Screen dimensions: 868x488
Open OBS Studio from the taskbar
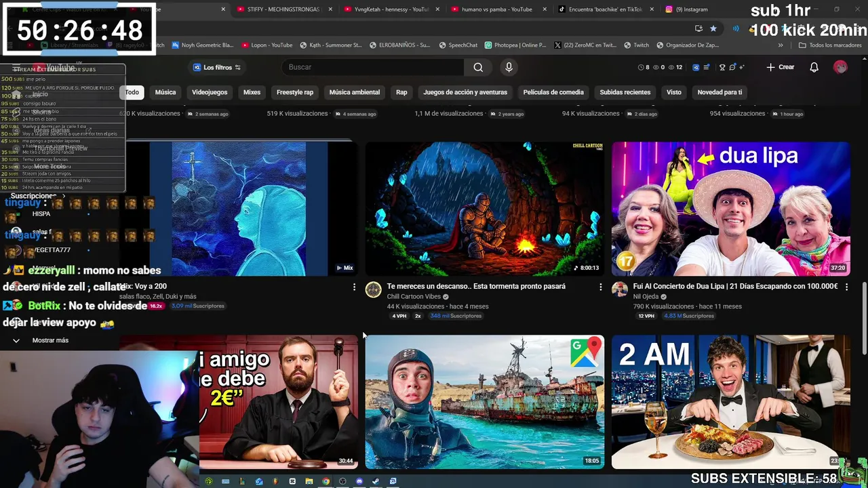click(342, 481)
